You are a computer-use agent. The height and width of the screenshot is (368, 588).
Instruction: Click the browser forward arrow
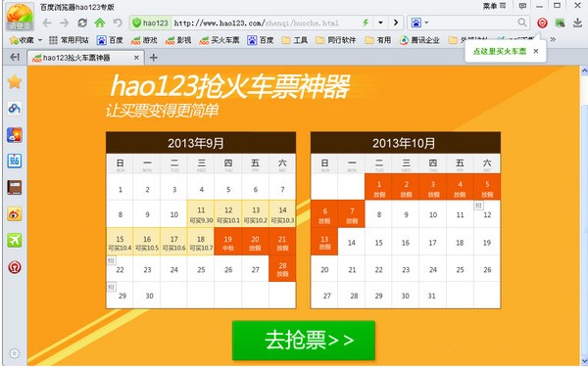point(65,23)
